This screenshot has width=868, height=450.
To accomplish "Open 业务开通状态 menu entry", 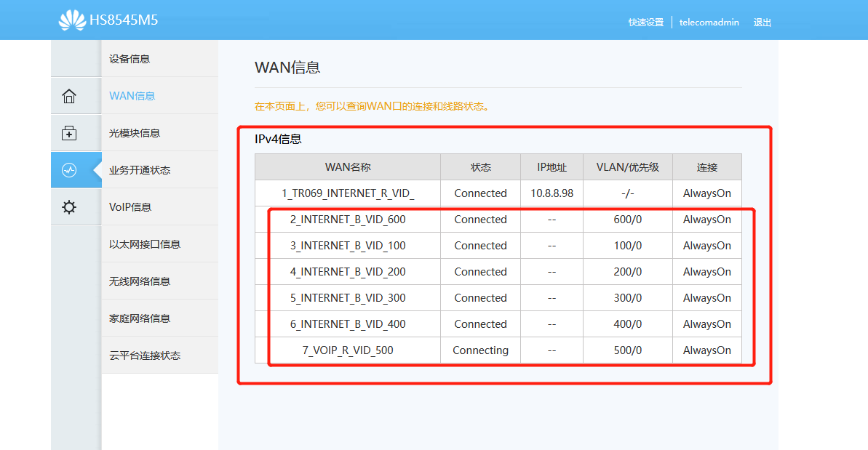I will [x=140, y=170].
